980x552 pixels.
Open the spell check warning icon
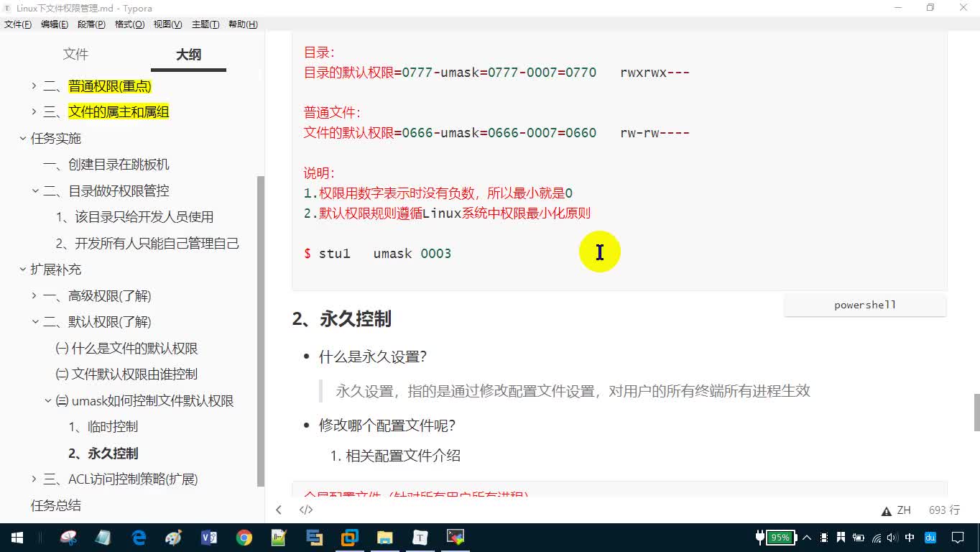(887, 511)
